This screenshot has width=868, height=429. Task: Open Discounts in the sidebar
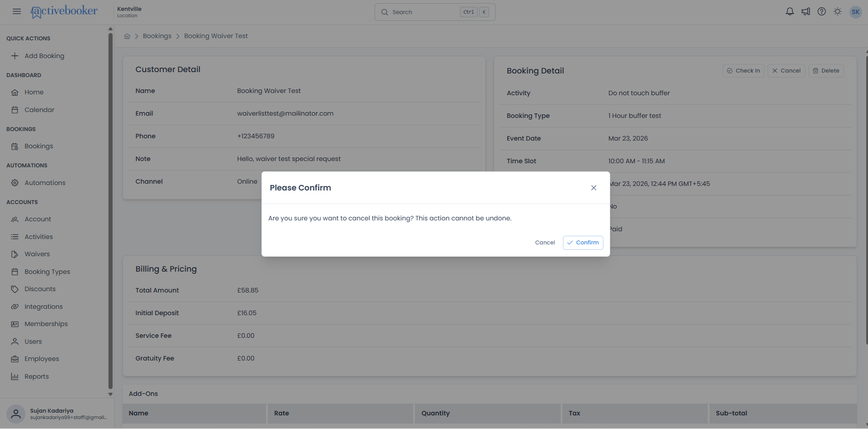(x=40, y=289)
